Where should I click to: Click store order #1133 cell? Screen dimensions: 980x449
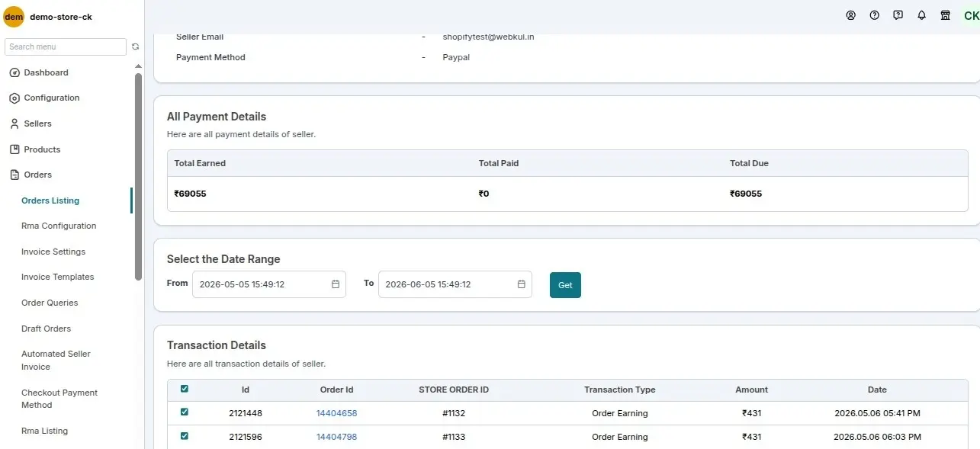[454, 437]
